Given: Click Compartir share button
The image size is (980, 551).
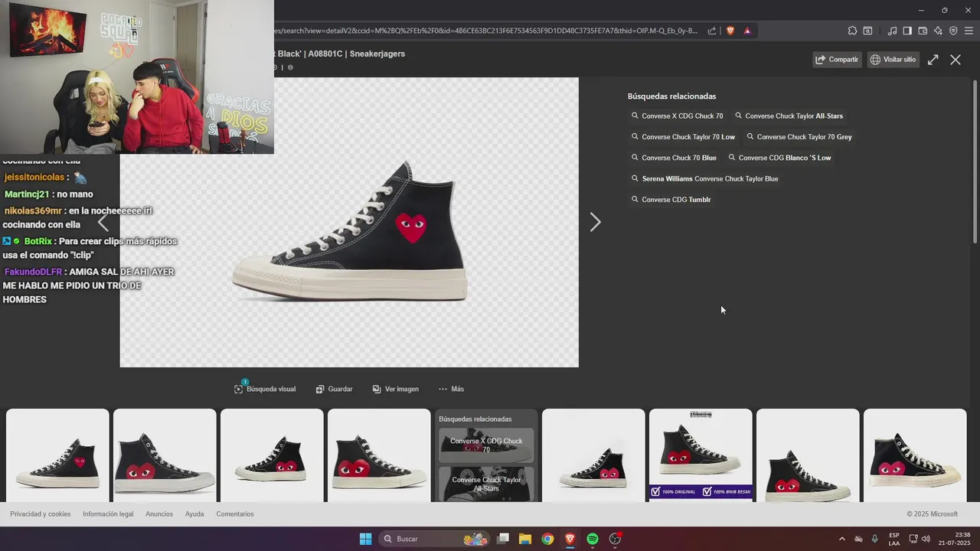Looking at the screenshot, I should (x=838, y=60).
